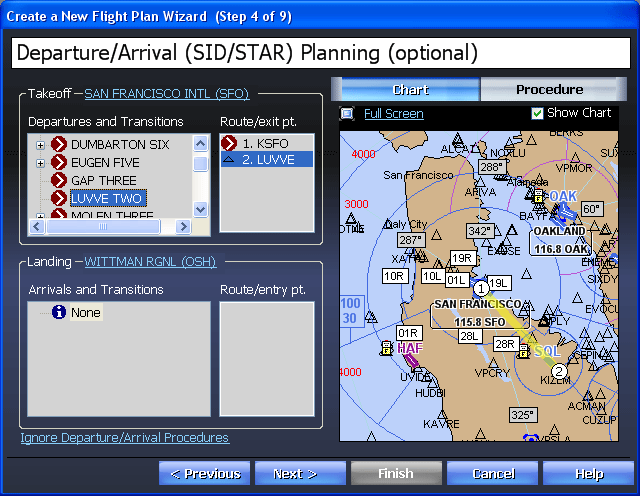Click the departures list vertical scroll thumb
This screenshot has height=496, width=640.
pyautogui.click(x=200, y=164)
